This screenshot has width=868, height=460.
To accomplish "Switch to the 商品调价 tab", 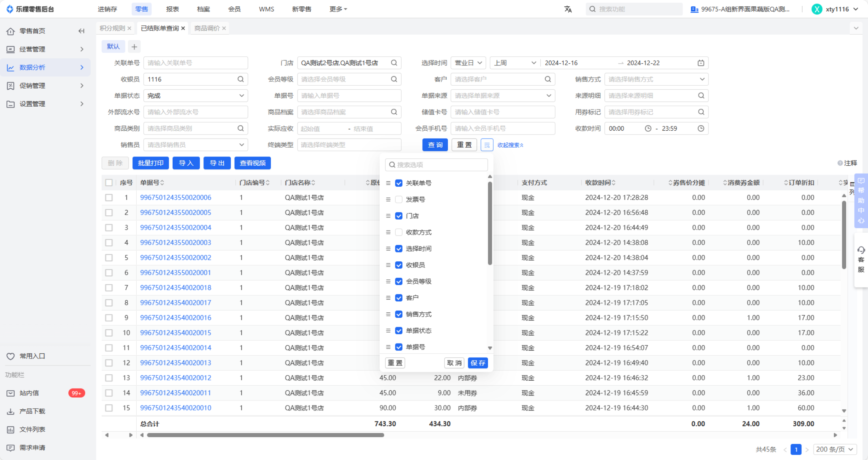I will point(207,28).
